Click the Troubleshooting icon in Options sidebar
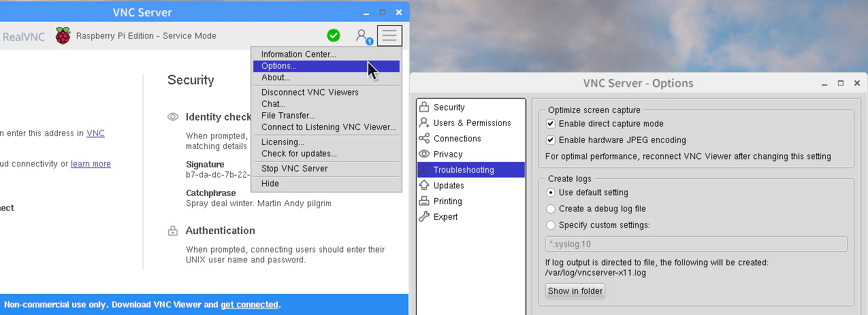 pyautogui.click(x=424, y=169)
